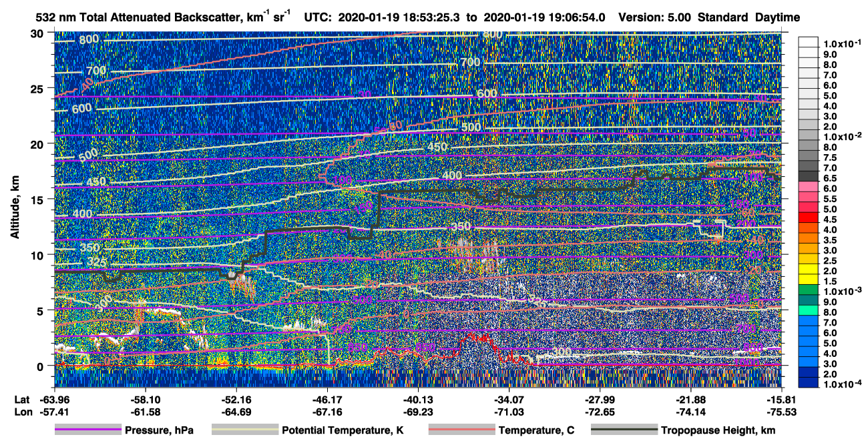Click the 'Temperature, C' legend label

click(536, 431)
